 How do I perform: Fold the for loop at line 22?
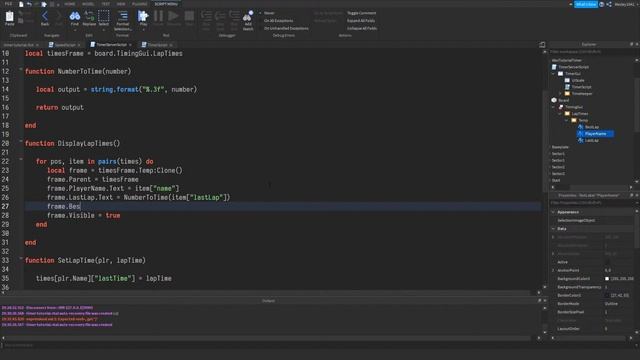(21, 160)
